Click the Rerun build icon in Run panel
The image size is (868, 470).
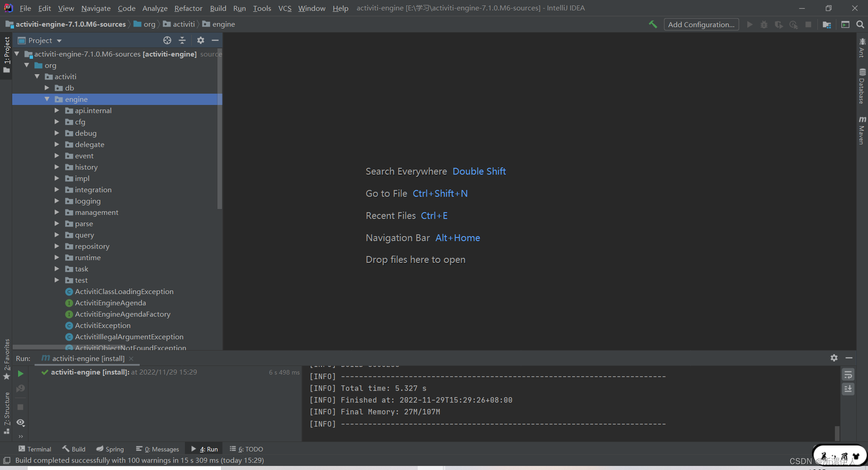(20, 374)
